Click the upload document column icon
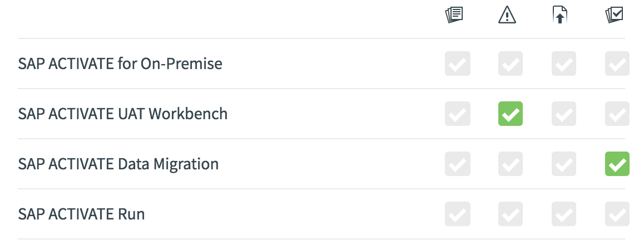The height and width of the screenshot is (244, 644). (x=559, y=15)
